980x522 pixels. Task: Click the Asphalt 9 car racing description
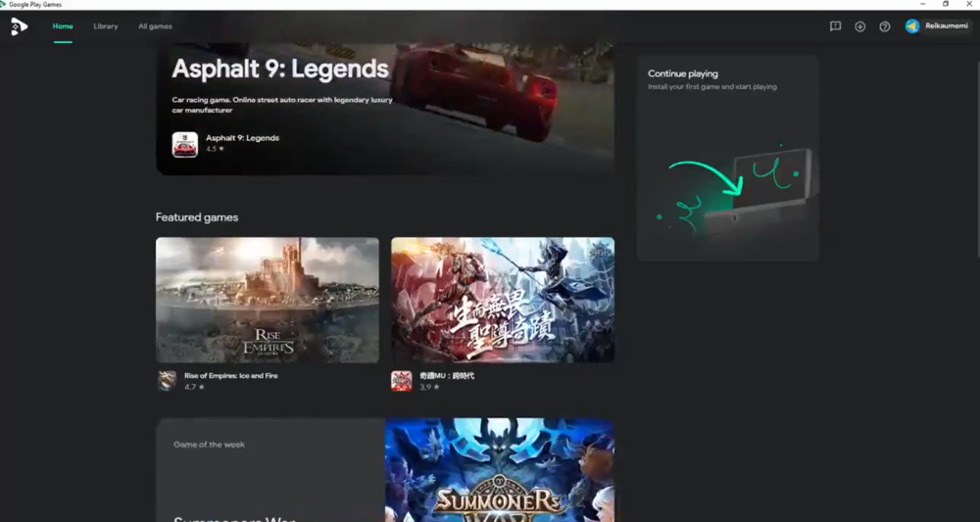click(282, 105)
